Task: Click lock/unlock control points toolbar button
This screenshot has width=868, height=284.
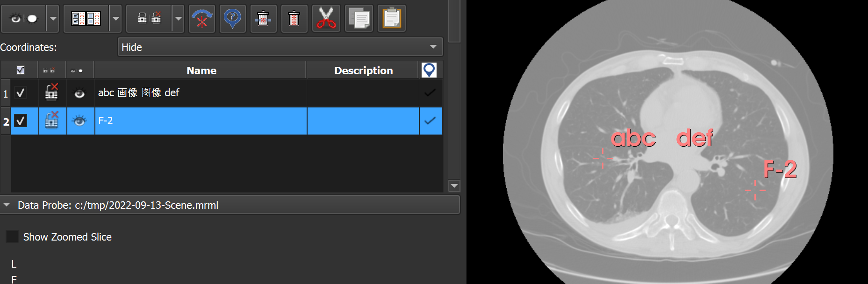Action: coord(149,19)
